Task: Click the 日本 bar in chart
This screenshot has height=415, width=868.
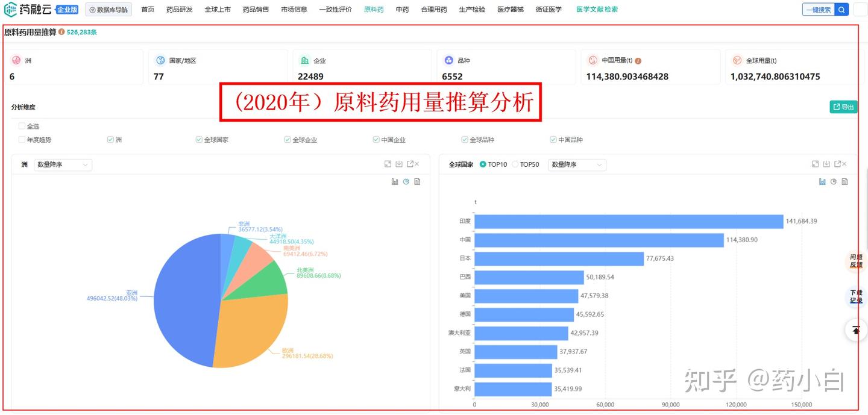Action: point(559,258)
